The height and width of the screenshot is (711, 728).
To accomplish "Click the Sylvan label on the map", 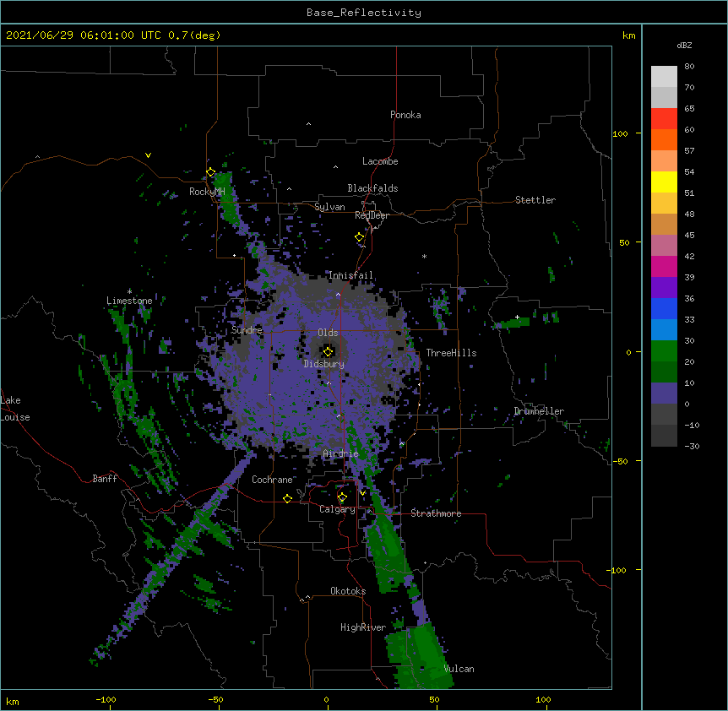I will point(329,207).
